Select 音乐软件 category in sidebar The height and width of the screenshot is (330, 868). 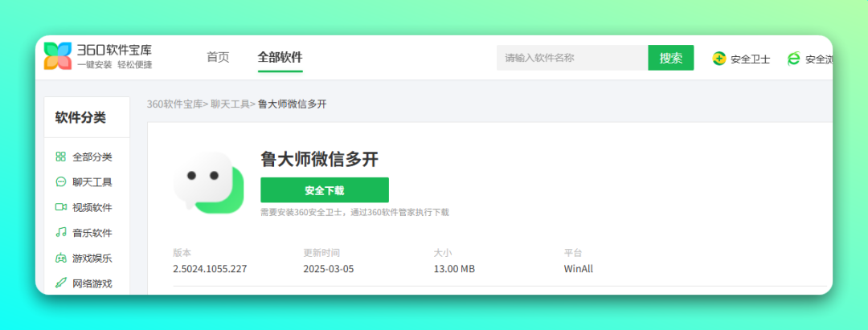click(x=92, y=234)
